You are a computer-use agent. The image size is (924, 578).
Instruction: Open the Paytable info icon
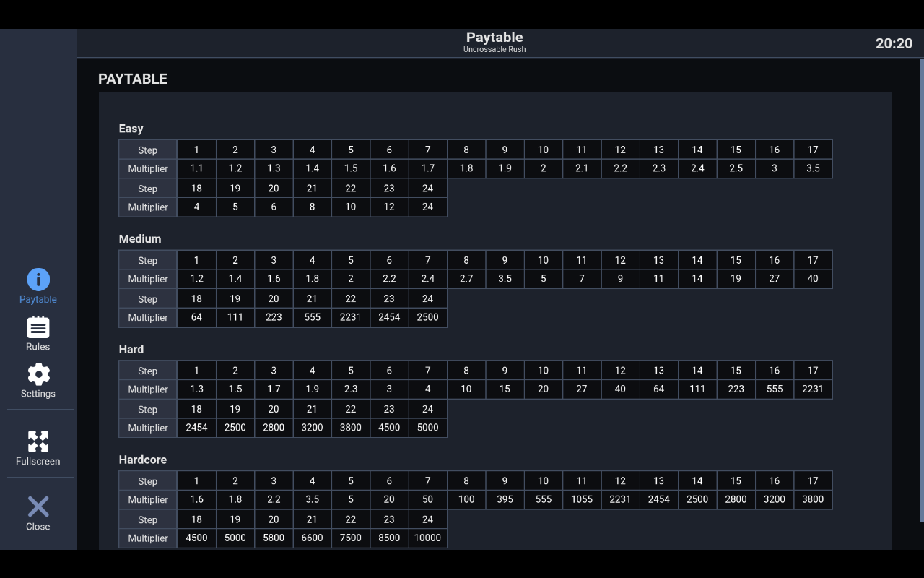(x=38, y=280)
